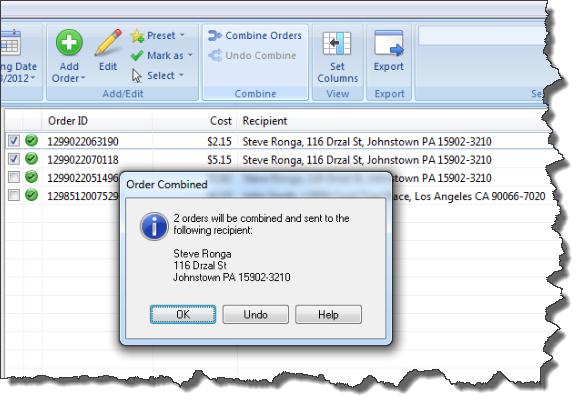Click Combine Orders in the ribbon

(x=255, y=36)
